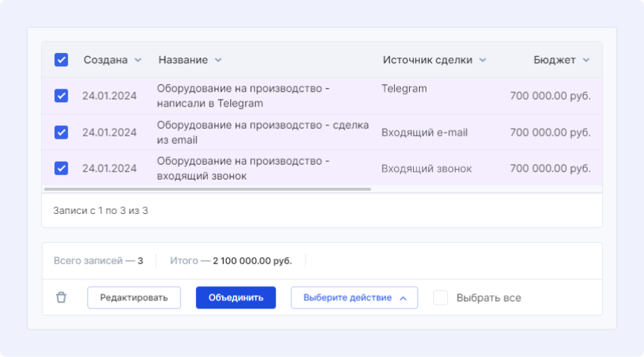The width and height of the screenshot is (644, 357).
Task: Open 'Выберите действие' dropdown
Action: tap(354, 297)
